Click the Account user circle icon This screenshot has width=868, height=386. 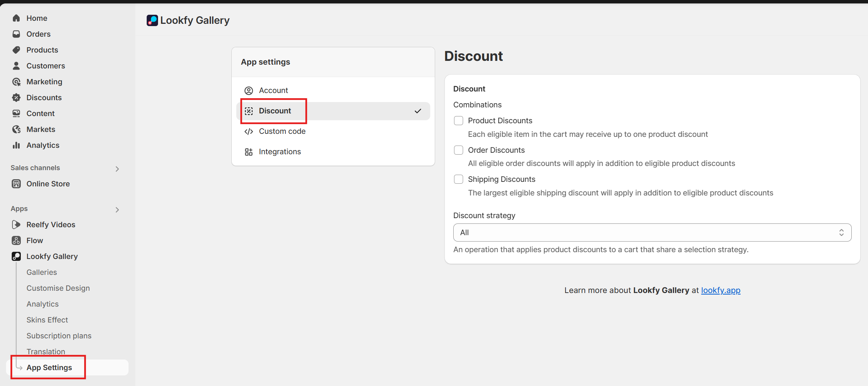click(249, 91)
